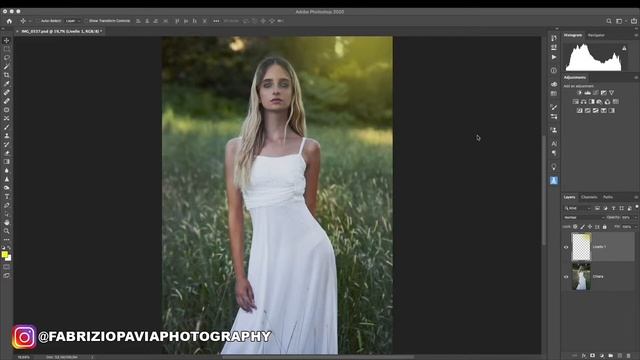
Task: Delete layer using trash icon
Action: coord(629,356)
